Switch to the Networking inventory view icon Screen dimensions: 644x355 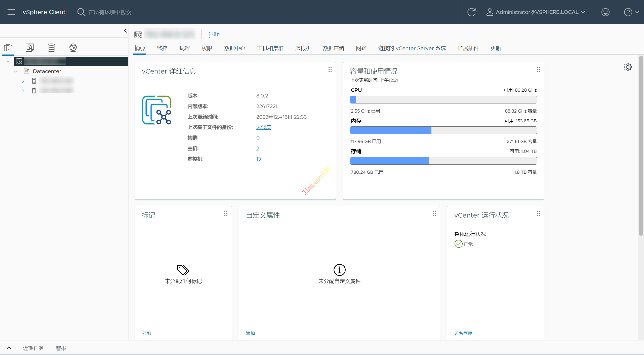73,48
